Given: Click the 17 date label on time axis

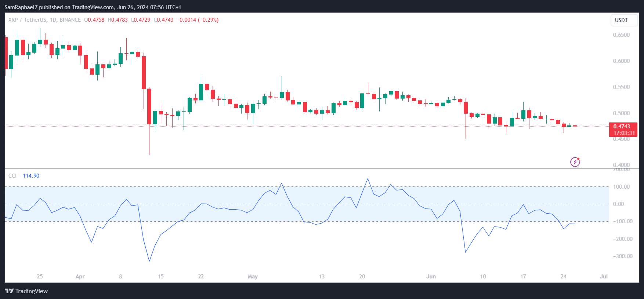Looking at the screenshot, I should point(523,277).
